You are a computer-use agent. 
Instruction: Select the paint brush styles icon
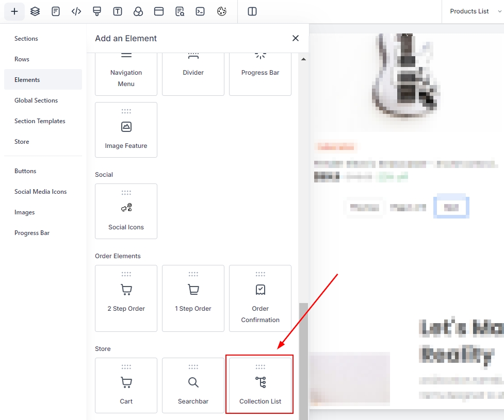coord(97,11)
